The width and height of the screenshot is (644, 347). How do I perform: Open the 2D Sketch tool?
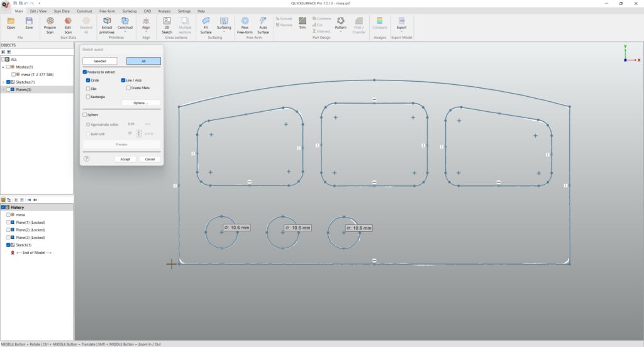pyautogui.click(x=167, y=21)
